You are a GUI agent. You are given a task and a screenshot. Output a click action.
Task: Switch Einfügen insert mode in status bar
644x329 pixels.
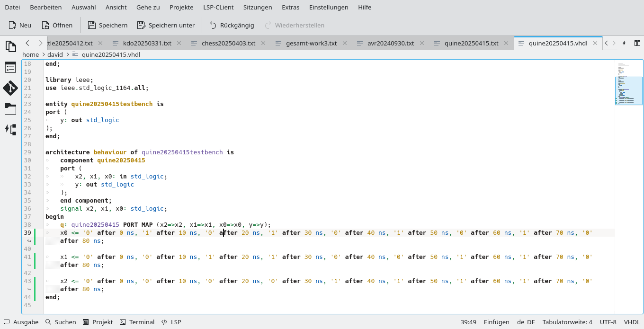click(496, 322)
